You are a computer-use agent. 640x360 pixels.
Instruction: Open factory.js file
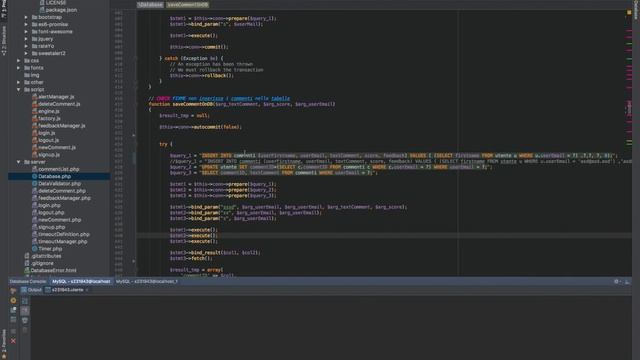click(x=46, y=118)
